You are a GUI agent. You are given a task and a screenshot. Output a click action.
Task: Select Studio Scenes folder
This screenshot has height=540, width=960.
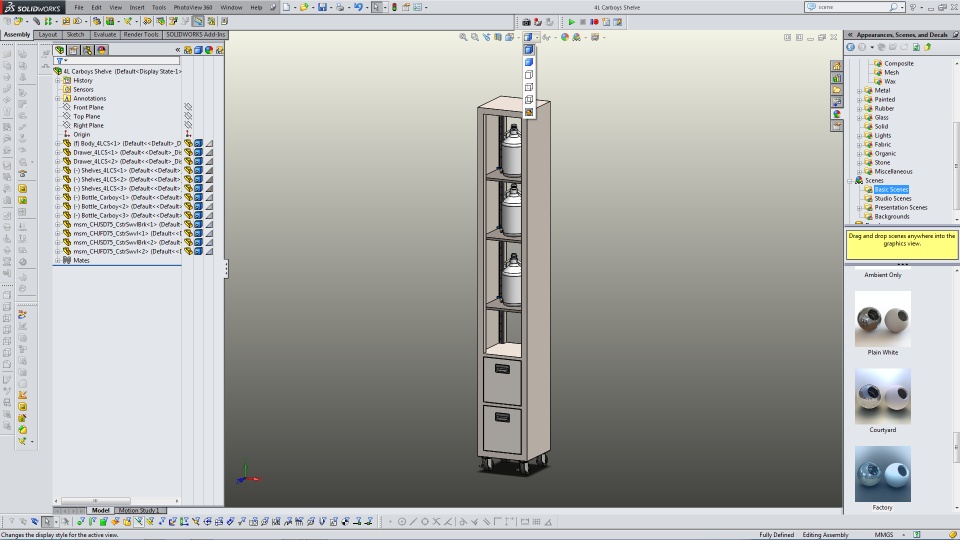(893, 198)
